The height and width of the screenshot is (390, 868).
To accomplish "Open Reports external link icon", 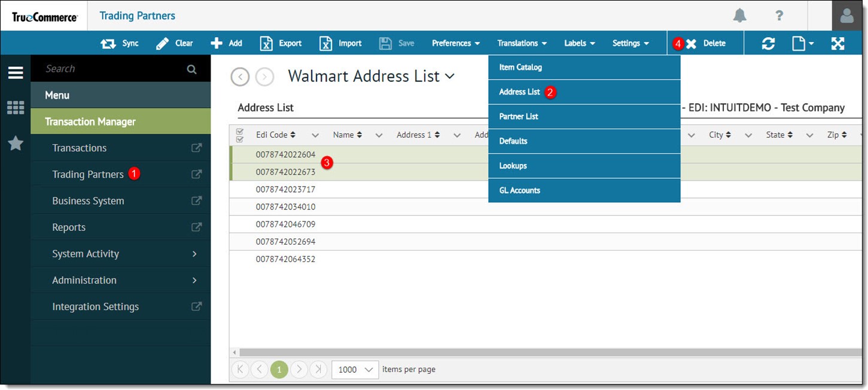I will (196, 227).
